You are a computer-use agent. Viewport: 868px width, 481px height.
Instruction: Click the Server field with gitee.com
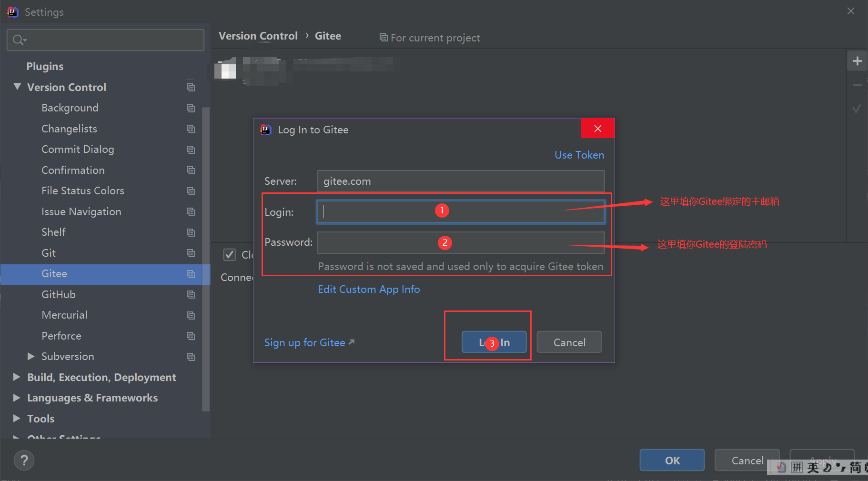click(x=461, y=181)
